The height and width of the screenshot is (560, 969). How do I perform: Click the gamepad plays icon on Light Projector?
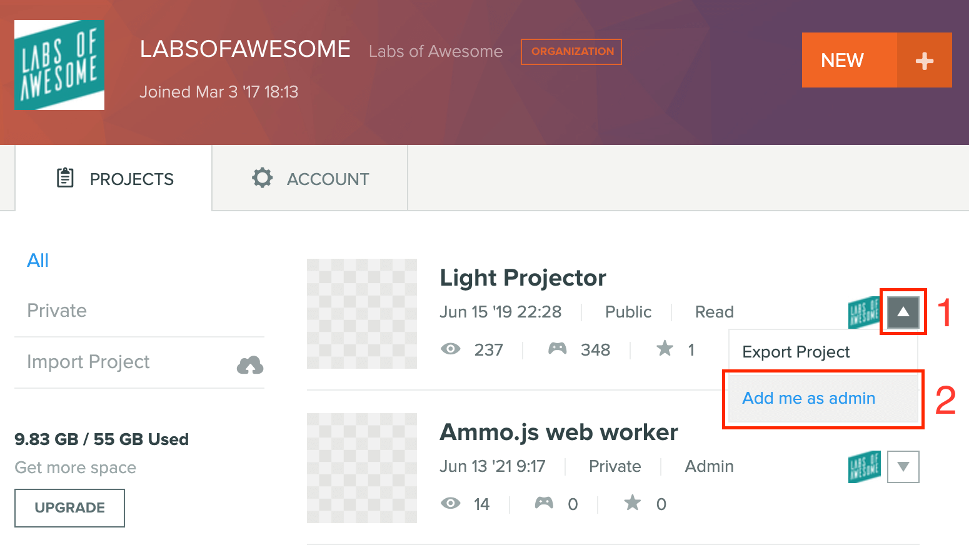click(558, 349)
